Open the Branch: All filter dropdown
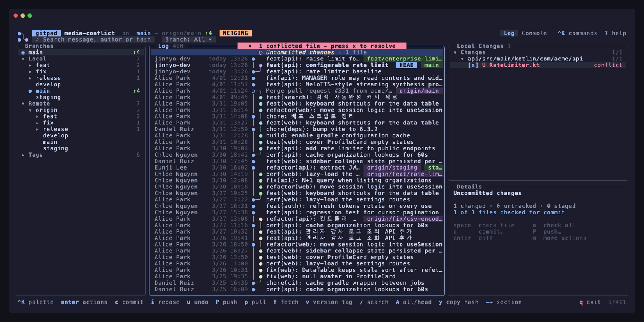This screenshot has width=644, height=322. click(x=188, y=40)
